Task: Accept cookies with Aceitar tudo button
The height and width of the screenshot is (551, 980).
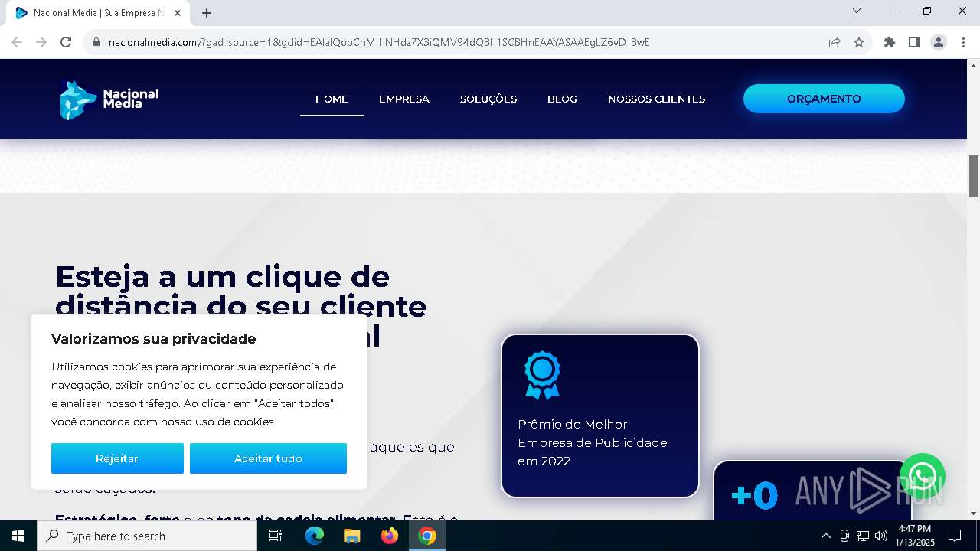Action: click(268, 458)
